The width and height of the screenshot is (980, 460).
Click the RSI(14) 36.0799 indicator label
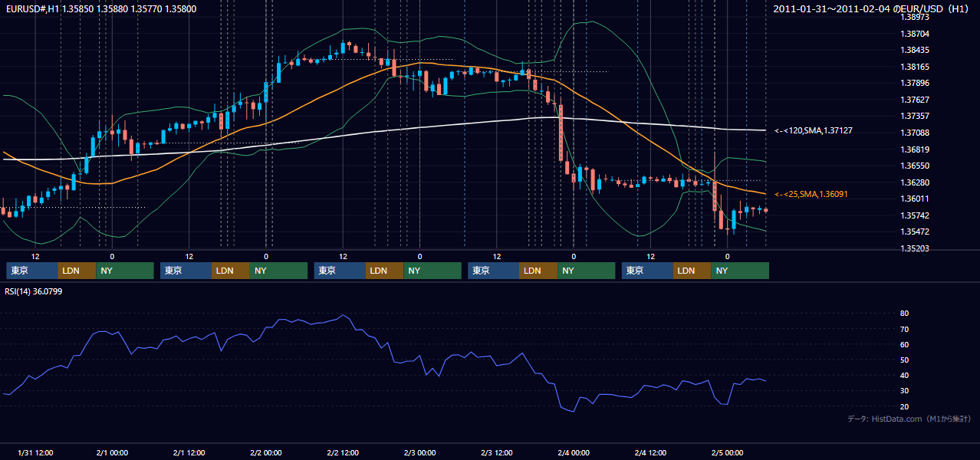click(34, 291)
